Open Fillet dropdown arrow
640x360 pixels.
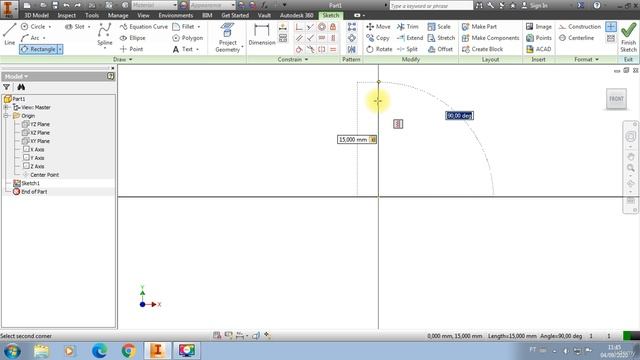199,27
